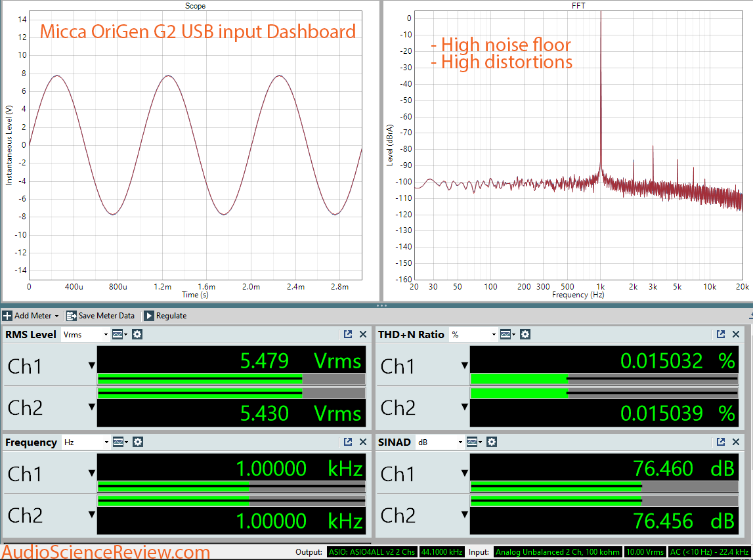Pop out the SINAD meter
This screenshot has width=753, height=560.
tap(721, 442)
